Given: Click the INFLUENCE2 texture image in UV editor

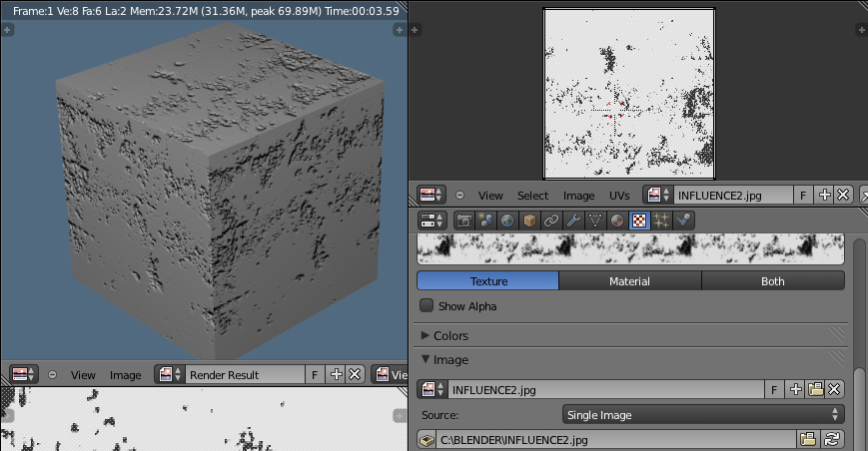Looking at the screenshot, I should tap(629, 94).
